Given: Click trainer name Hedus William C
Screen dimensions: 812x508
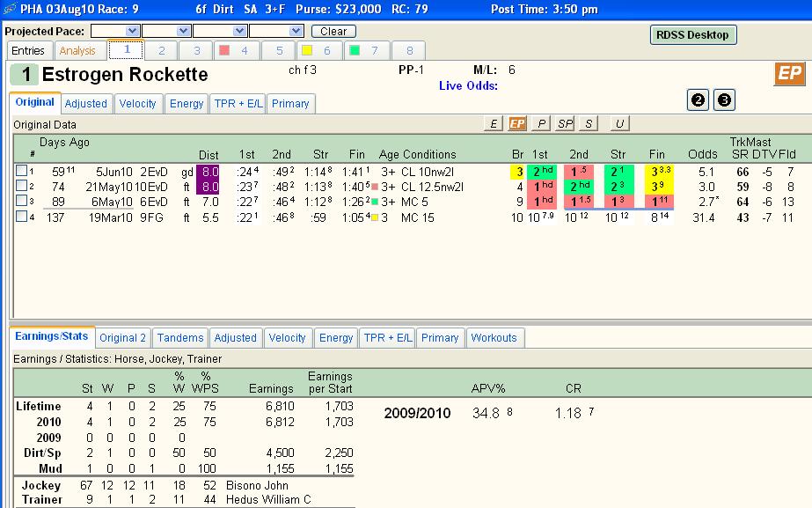Looking at the screenshot, I should pos(269,500).
